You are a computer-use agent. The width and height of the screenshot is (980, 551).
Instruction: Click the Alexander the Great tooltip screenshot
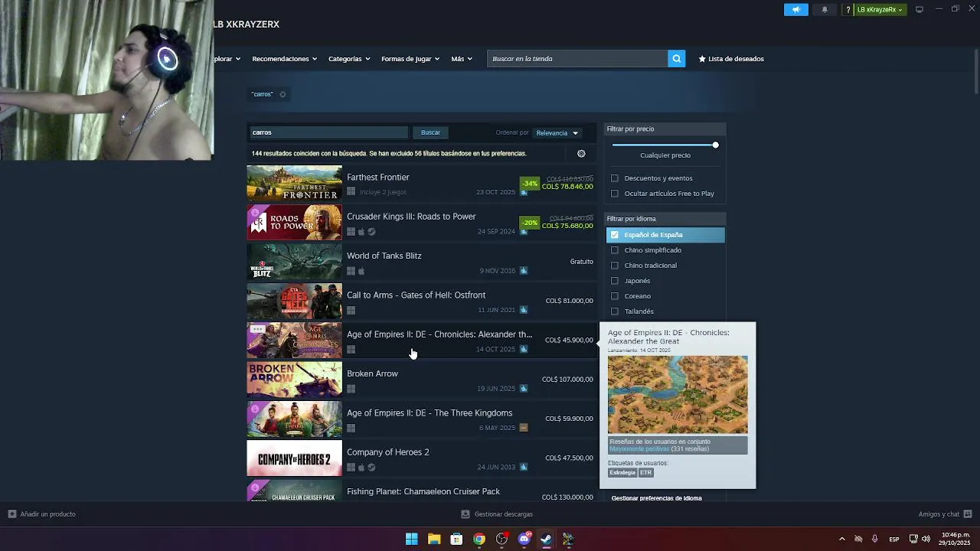coord(678,395)
